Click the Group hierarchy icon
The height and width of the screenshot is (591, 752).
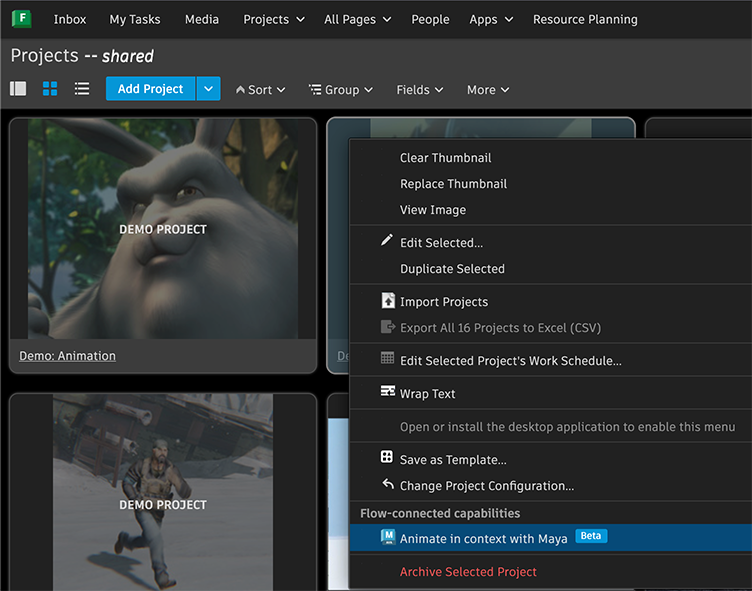[315, 89]
